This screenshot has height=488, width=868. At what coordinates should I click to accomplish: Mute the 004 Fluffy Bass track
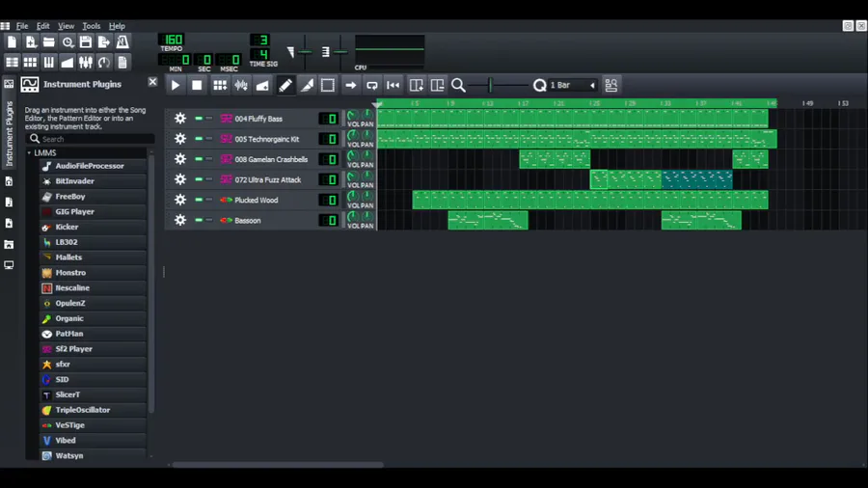click(x=198, y=119)
